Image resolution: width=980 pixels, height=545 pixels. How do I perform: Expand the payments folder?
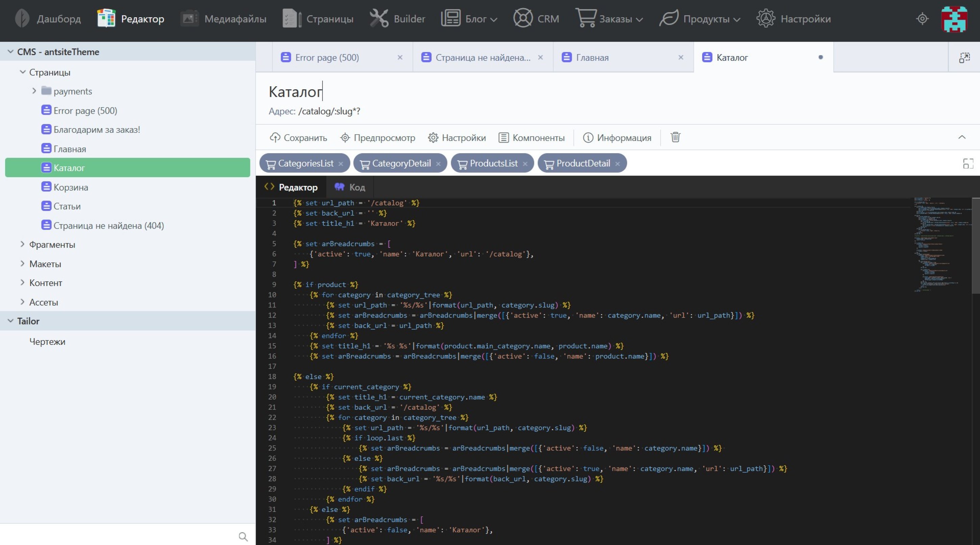(34, 91)
